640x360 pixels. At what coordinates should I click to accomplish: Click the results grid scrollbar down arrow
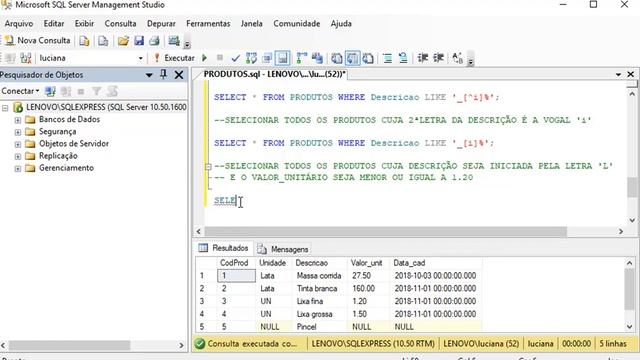630,327
